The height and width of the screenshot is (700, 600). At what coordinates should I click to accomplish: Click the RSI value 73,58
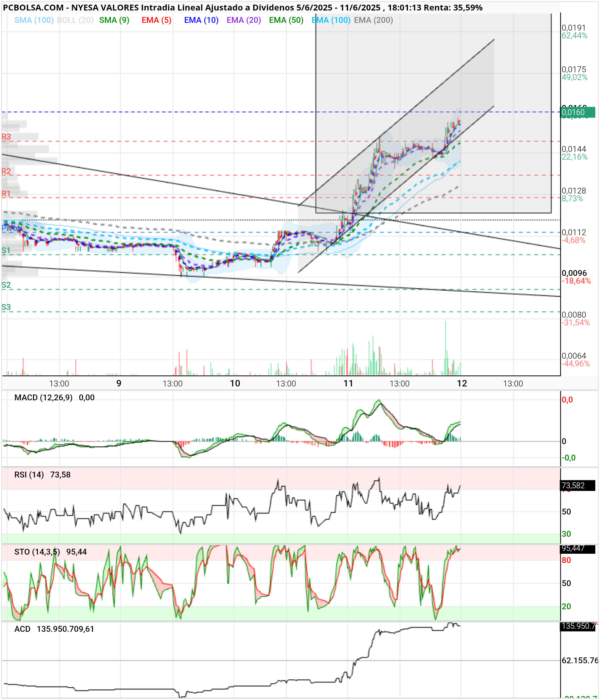61,475
